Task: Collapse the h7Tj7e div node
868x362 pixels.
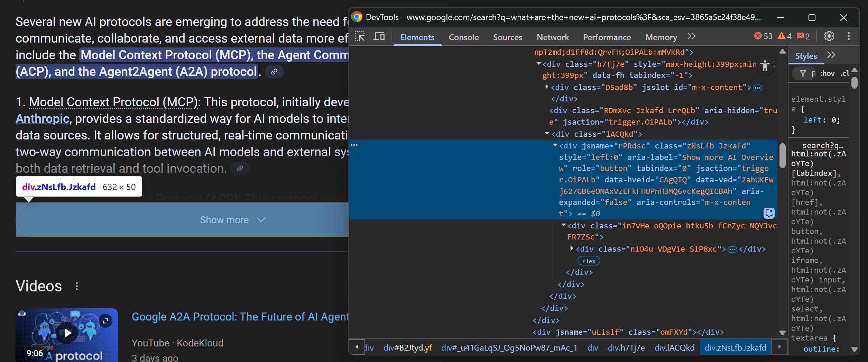Action: [538, 64]
